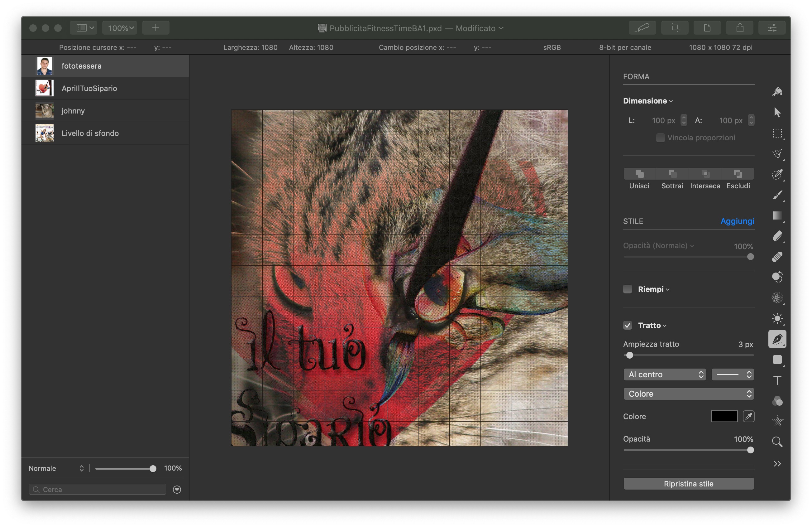Select the Type text tool
The image size is (812, 527).
(x=777, y=380)
